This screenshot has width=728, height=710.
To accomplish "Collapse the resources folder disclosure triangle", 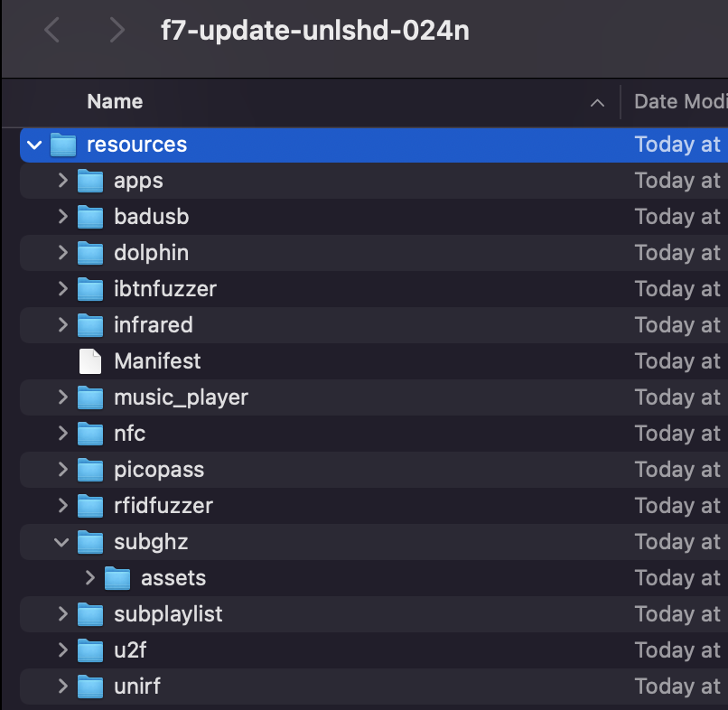I will 34,145.
